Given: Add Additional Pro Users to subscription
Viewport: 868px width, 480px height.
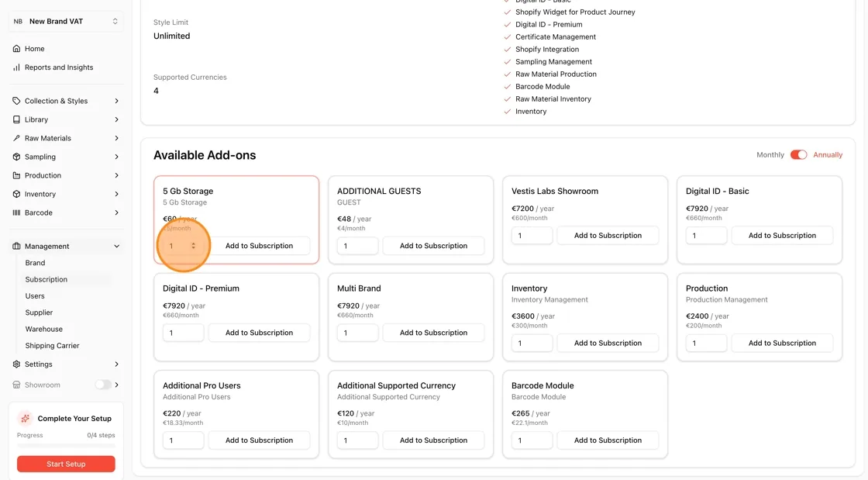Looking at the screenshot, I should pos(259,440).
